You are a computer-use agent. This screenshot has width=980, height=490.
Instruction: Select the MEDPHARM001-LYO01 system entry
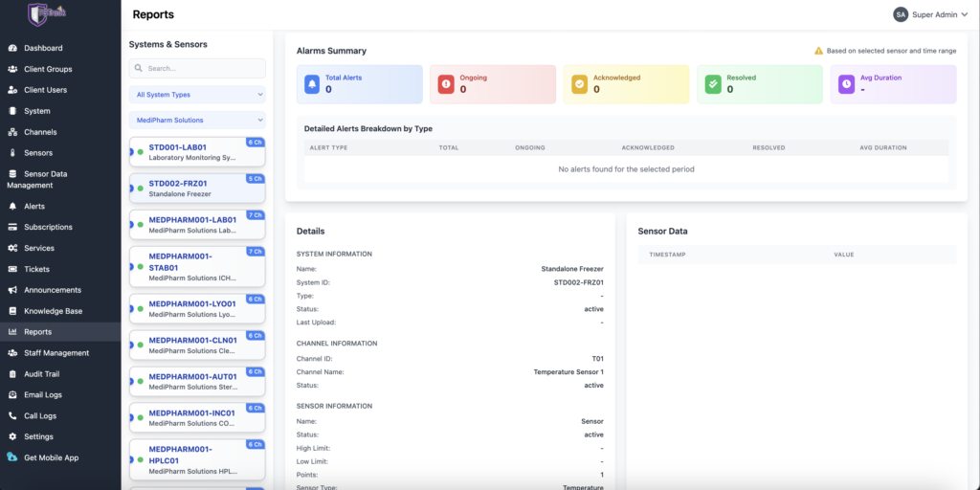196,308
